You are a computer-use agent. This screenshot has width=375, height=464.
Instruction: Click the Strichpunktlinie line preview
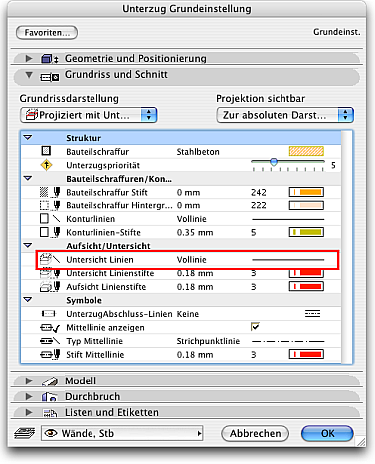tap(288, 341)
